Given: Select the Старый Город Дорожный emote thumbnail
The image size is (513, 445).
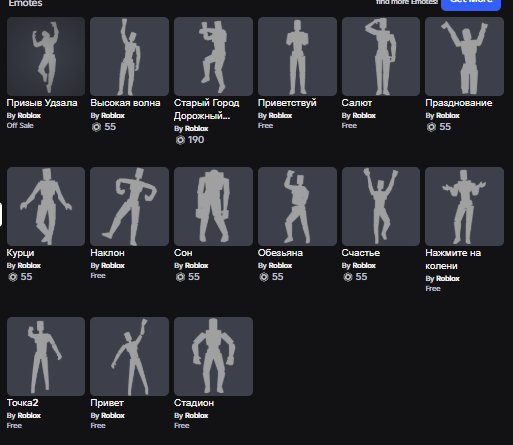Looking at the screenshot, I should (x=213, y=57).
